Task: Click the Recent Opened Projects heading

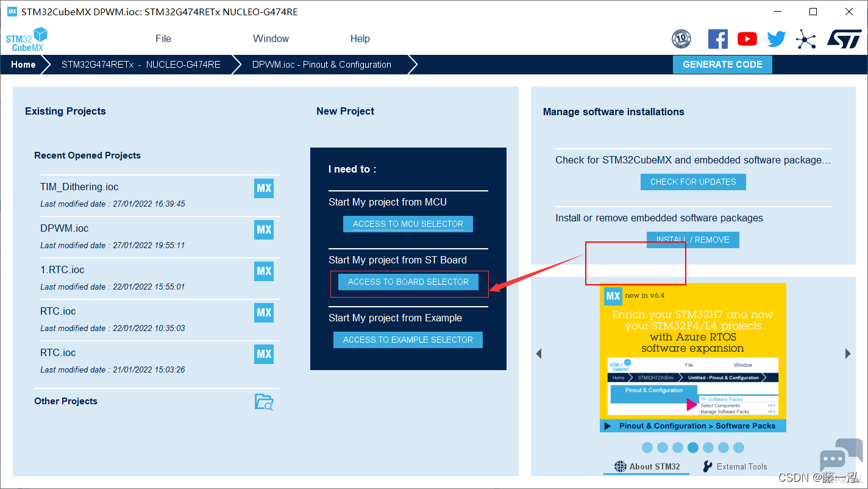Action: 87,155
